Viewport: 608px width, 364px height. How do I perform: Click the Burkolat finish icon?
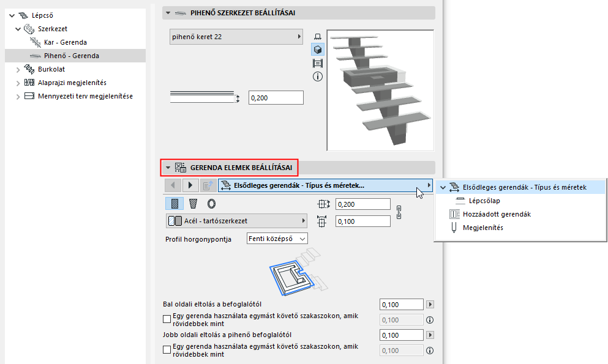click(x=29, y=69)
